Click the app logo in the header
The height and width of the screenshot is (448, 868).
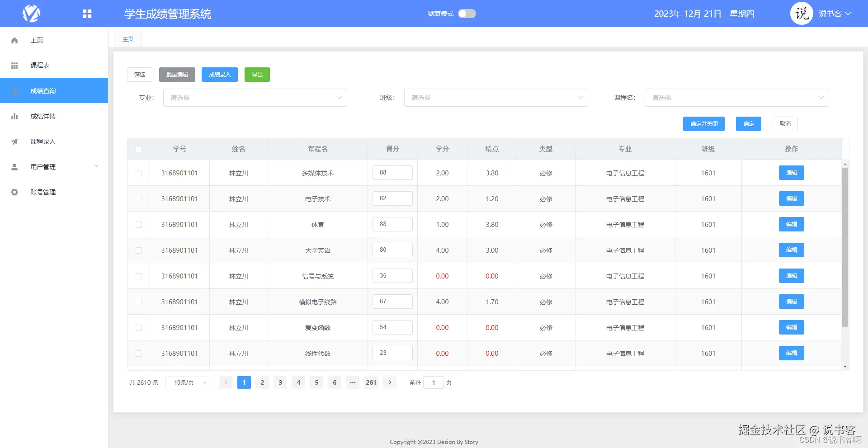(x=32, y=14)
